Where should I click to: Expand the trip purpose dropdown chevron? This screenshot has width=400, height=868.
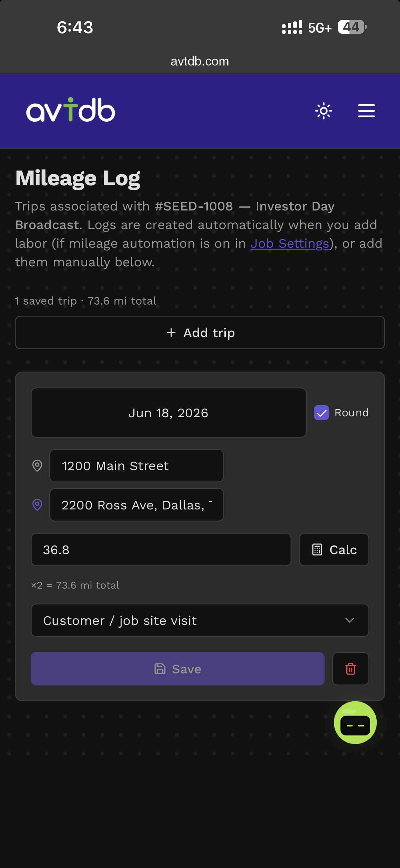point(350,620)
